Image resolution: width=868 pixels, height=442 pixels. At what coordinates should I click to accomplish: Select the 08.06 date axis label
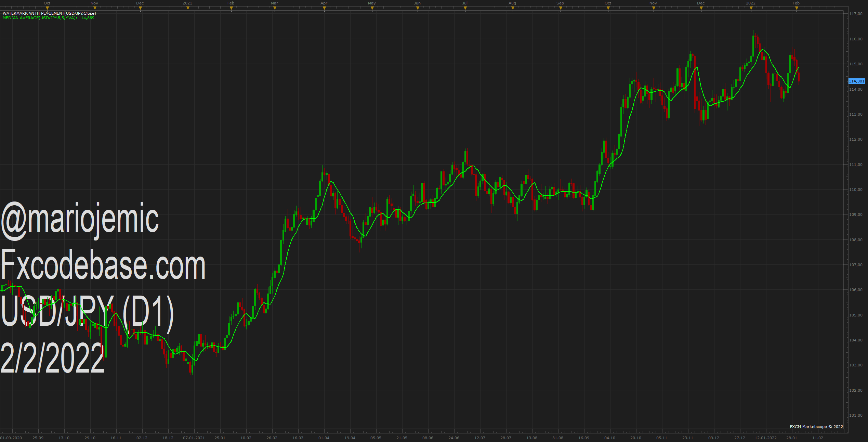click(428, 438)
